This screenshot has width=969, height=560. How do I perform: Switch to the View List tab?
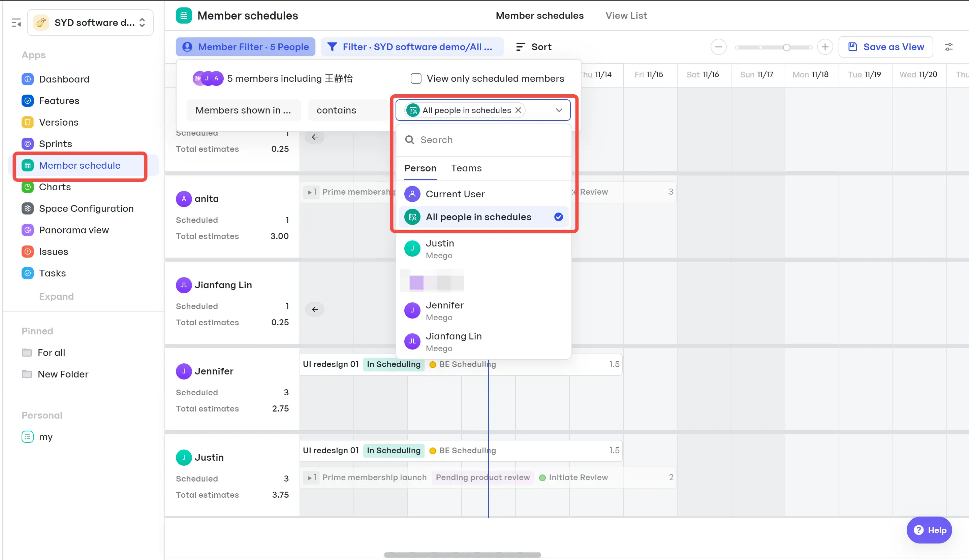point(626,15)
